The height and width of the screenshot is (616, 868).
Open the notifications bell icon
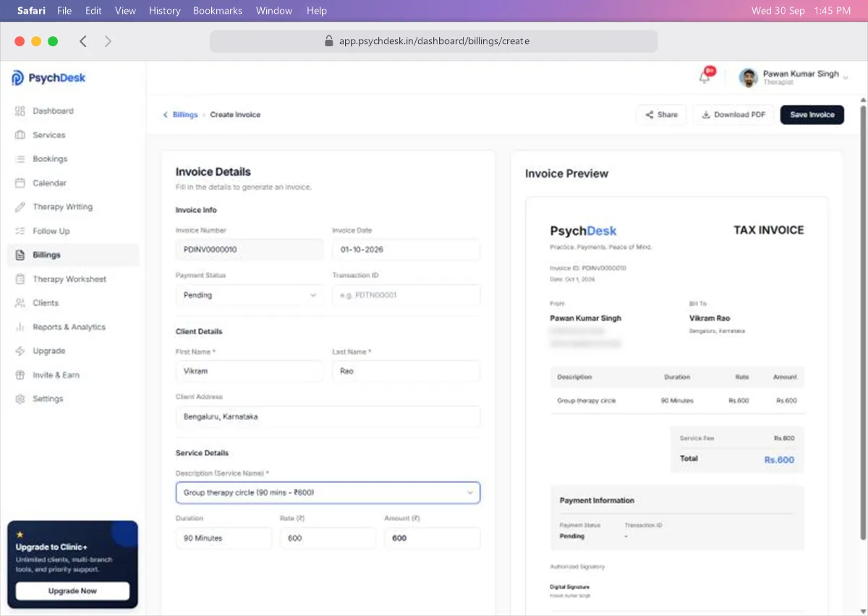(x=705, y=77)
